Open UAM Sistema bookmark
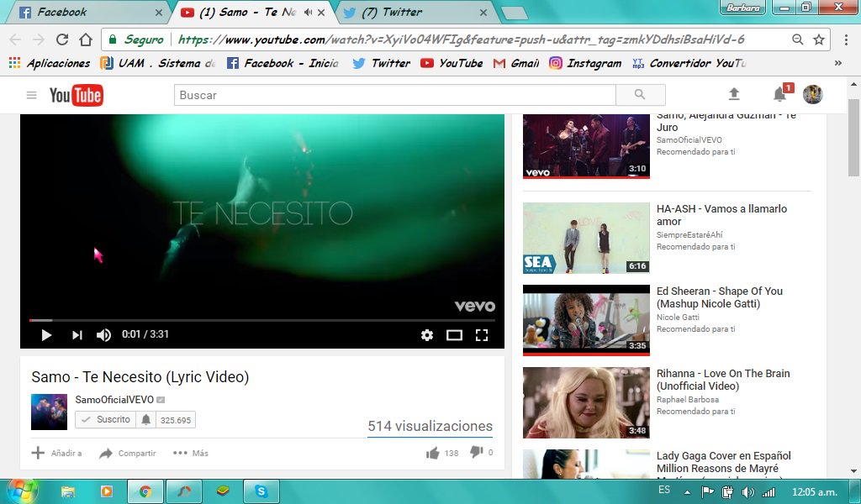Image resolution: width=861 pixels, height=504 pixels. (x=157, y=63)
